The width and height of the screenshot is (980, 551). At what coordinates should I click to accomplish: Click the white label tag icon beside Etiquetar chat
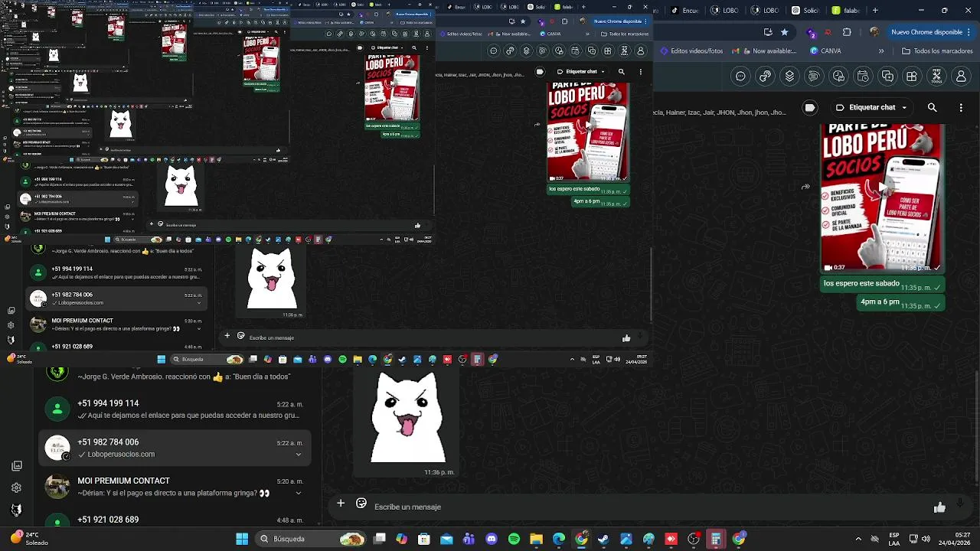pyautogui.click(x=810, y=108)
